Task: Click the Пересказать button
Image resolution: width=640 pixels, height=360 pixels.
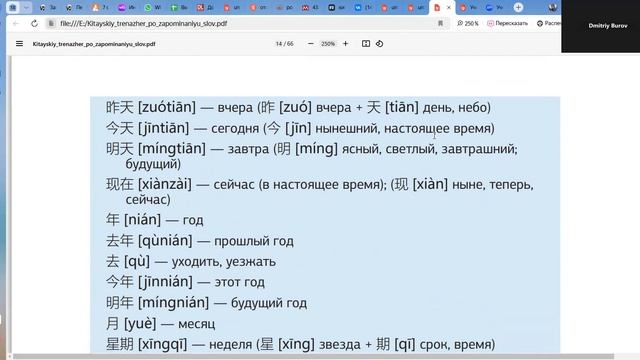Action: [x=507, y=24]
